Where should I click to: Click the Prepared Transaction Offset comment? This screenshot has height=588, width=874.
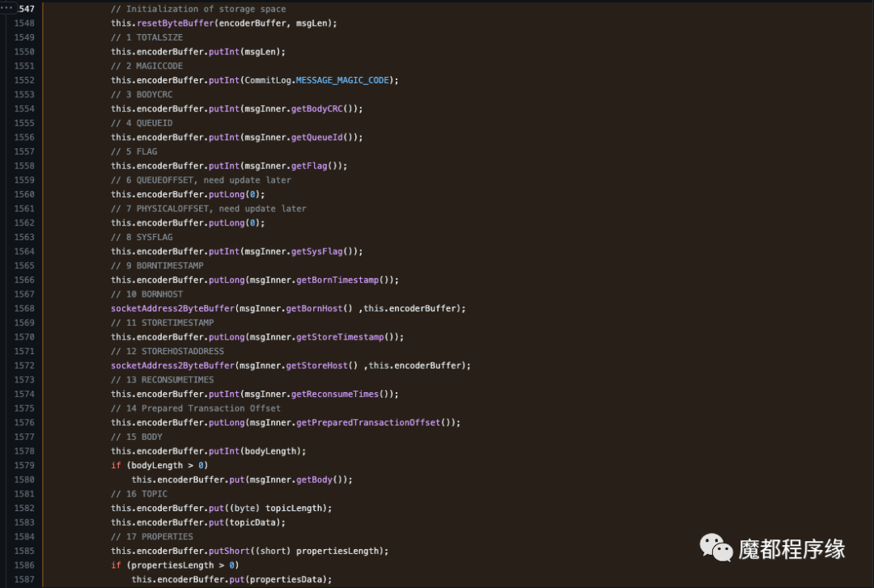196,408
